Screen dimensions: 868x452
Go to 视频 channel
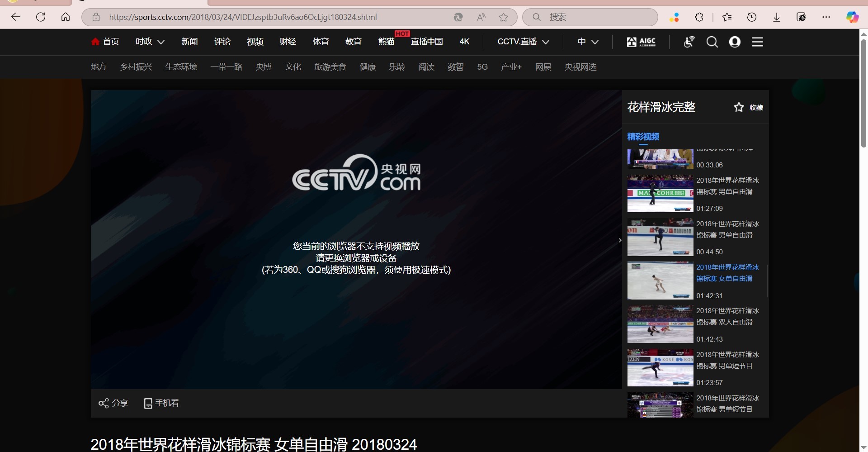point(255,42)
